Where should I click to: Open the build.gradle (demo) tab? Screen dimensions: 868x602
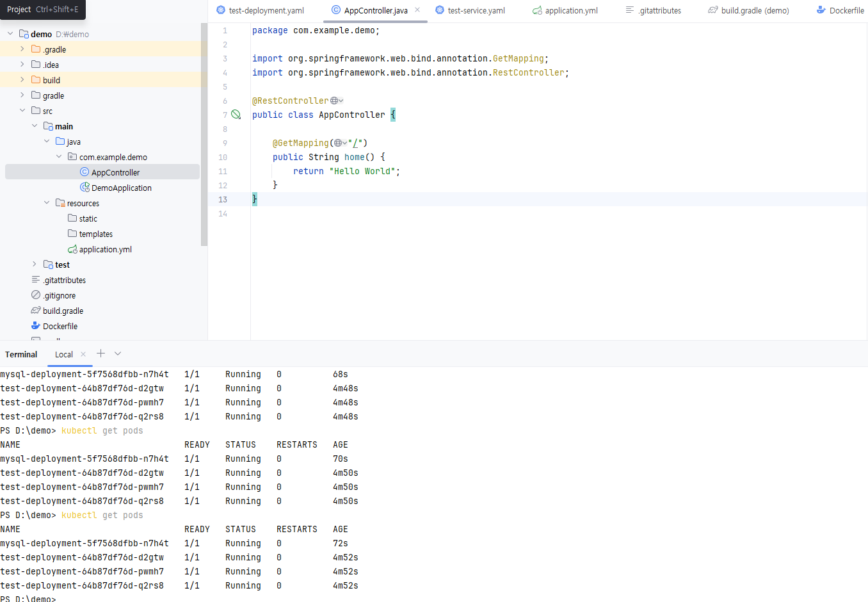(748, 10)
